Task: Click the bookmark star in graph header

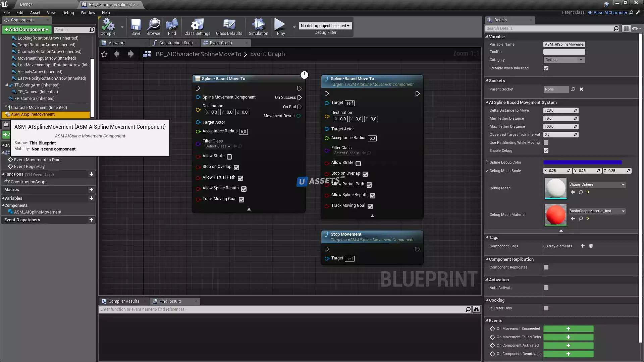Action: pyautogui.click(x=104, y=54)
